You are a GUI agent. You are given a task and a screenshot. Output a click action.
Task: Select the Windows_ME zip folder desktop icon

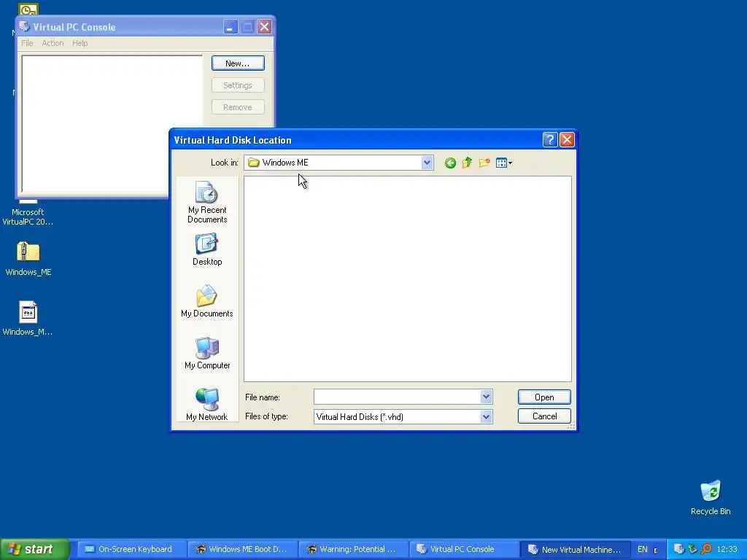click(x=28, y=259)
